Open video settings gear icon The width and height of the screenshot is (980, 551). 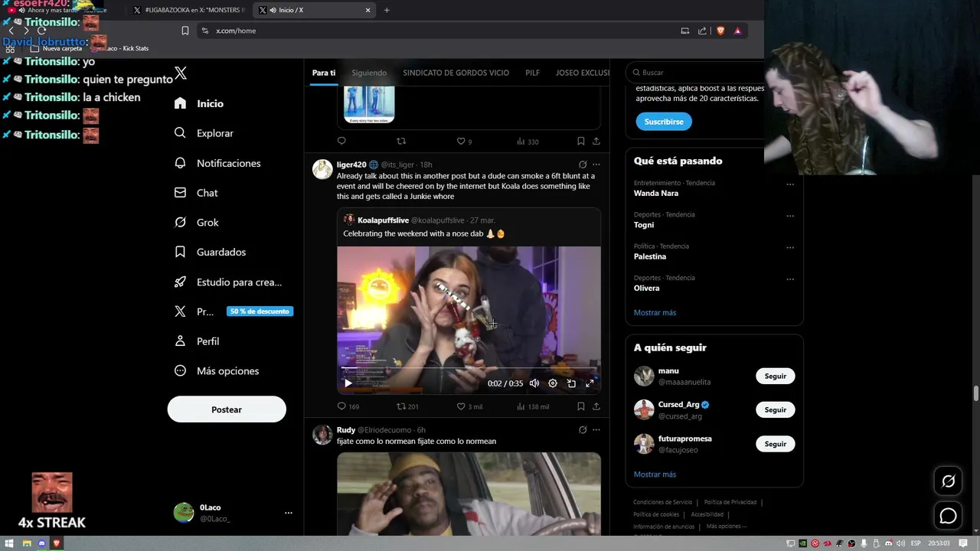point(553,383)
